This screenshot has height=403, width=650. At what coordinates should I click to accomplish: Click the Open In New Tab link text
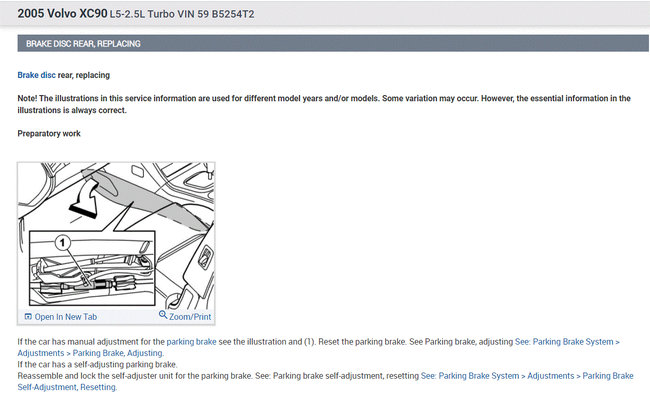(65, 317)
